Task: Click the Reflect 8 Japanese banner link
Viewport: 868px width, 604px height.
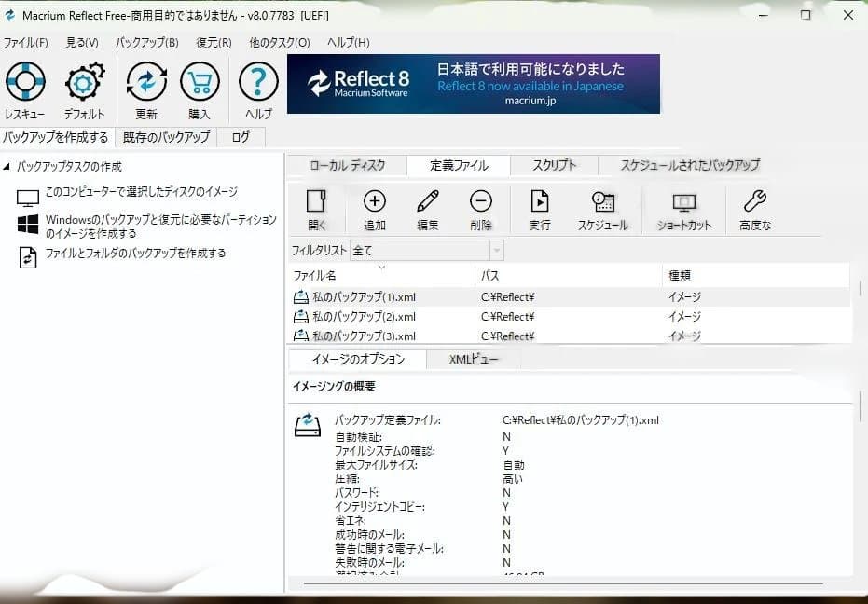Action: 474,83
